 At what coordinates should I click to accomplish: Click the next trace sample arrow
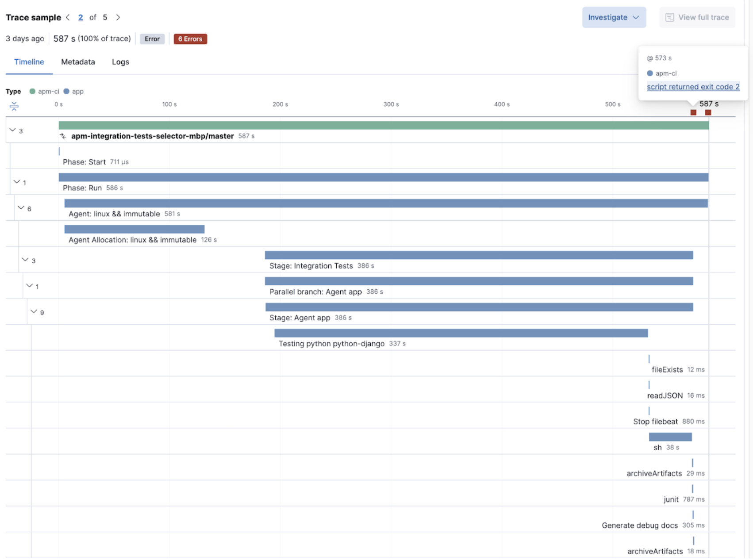click(118, 17)
